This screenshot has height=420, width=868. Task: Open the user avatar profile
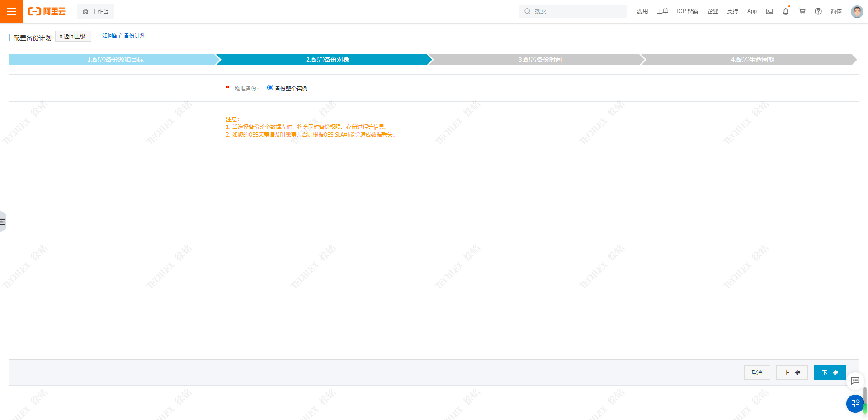pyautogui.click(x=857, y=11)
